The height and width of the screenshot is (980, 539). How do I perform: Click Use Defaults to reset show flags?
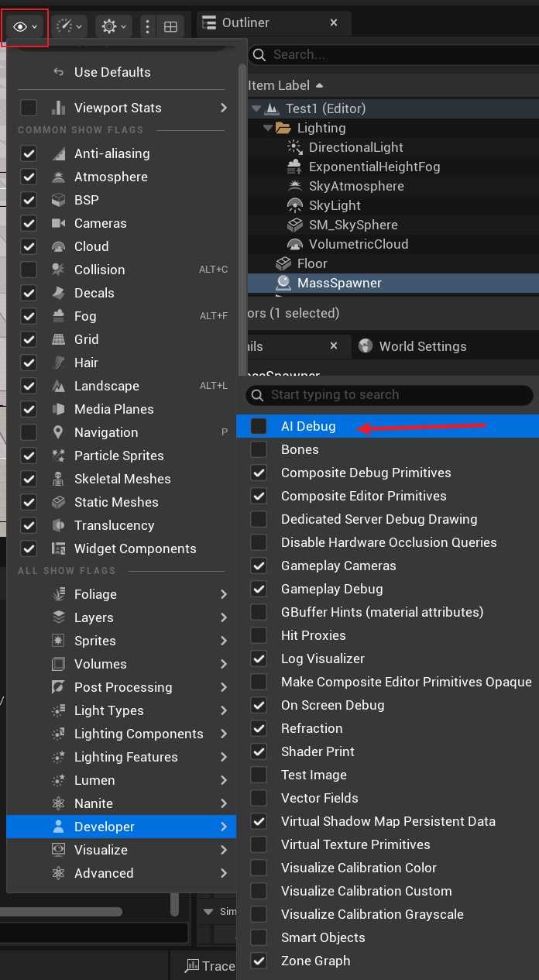coord(112,72)
